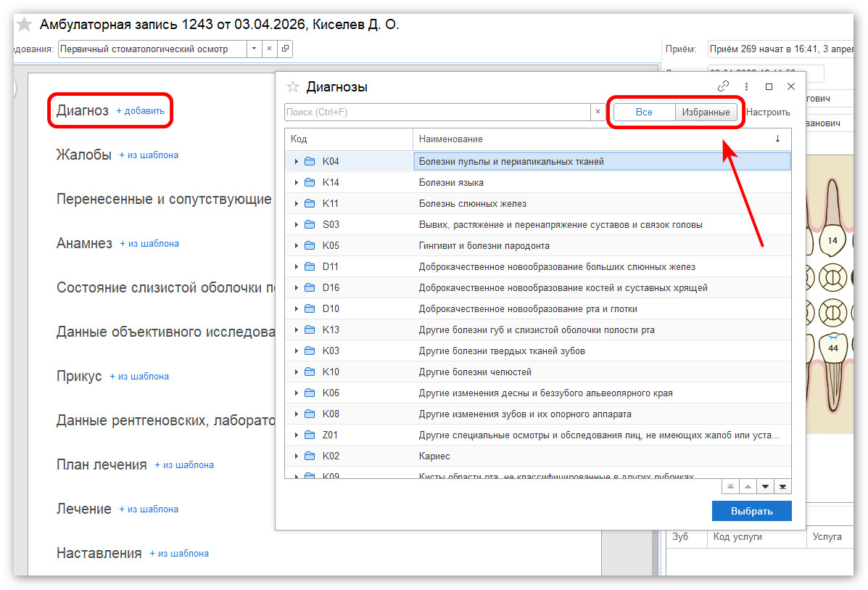Click the "+ добавить" link next to Диагноз
The height and width of the screenshot is (590, 868).
141,111
